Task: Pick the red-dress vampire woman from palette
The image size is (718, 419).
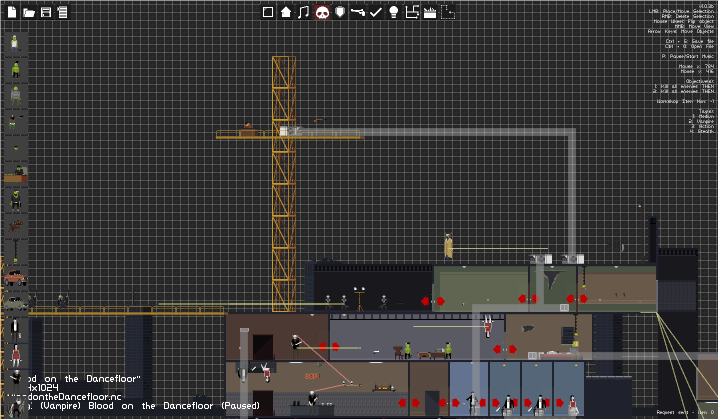Action: (16, 356)
